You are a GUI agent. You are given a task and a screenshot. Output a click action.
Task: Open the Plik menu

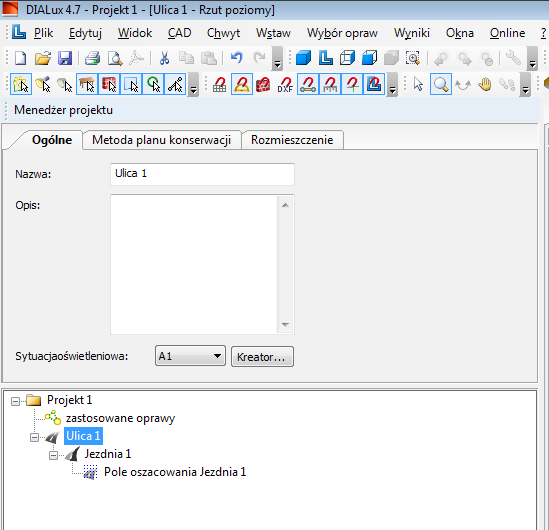click(43, 33)
